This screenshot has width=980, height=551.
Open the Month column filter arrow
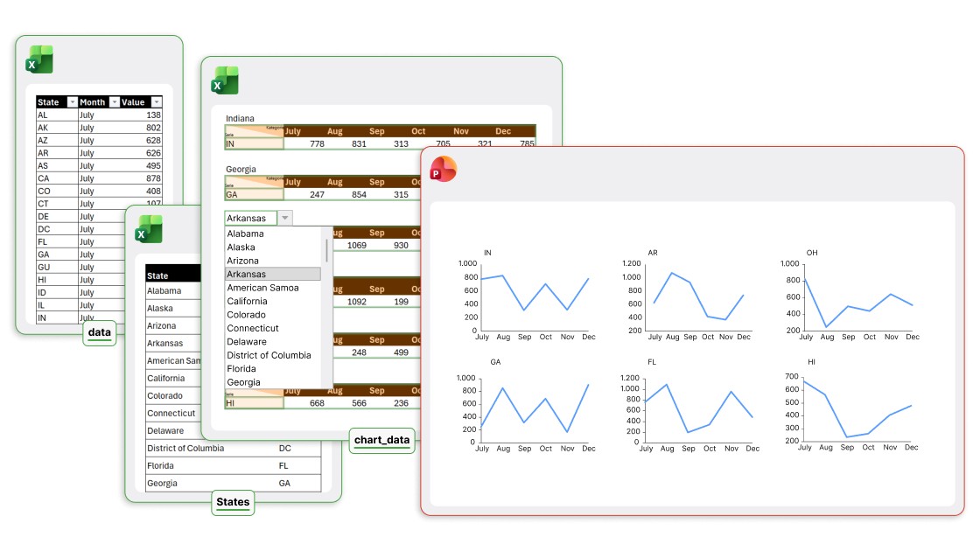[113, 102]
